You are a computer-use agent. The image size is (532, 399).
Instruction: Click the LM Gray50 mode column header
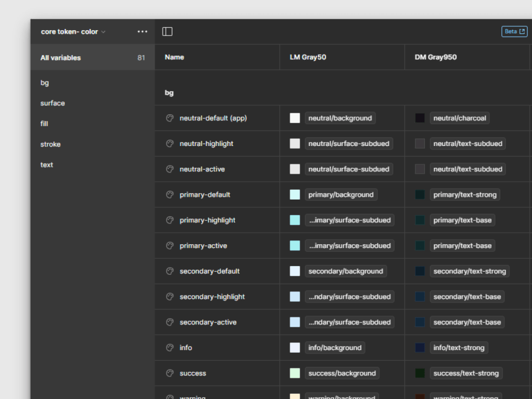308,57
